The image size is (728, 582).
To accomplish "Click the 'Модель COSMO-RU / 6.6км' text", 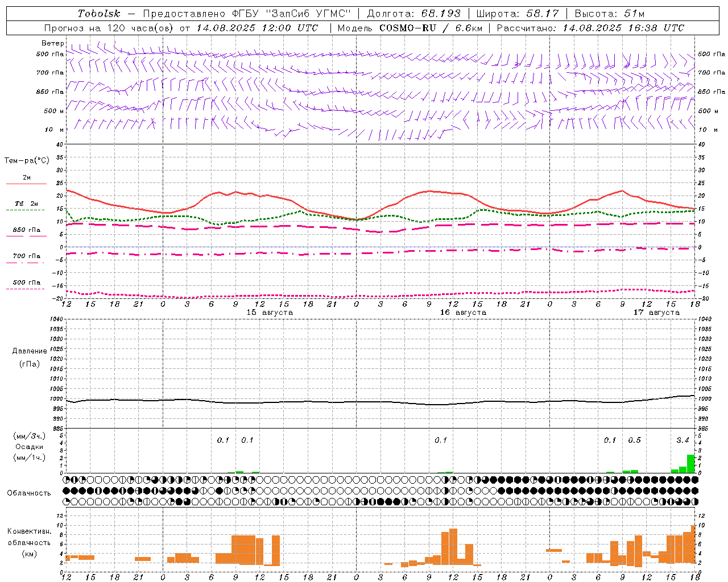I will point(410,28).
